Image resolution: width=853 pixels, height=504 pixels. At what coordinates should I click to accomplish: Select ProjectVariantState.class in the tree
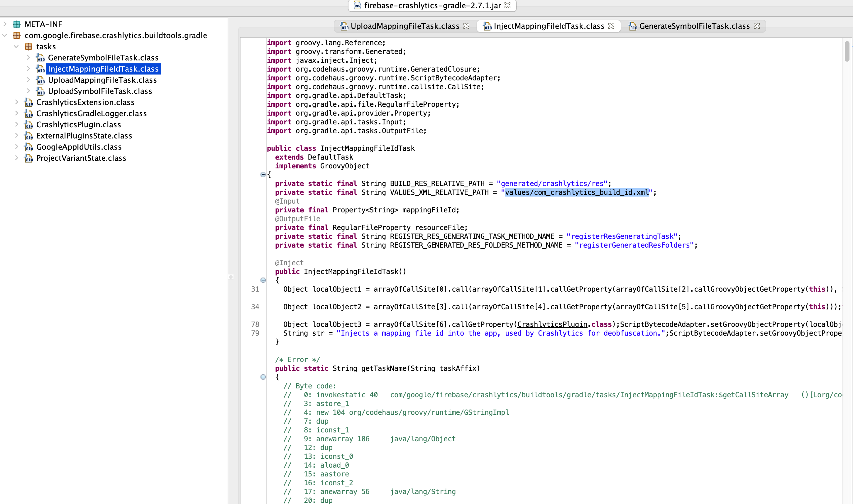pos(81,158)
